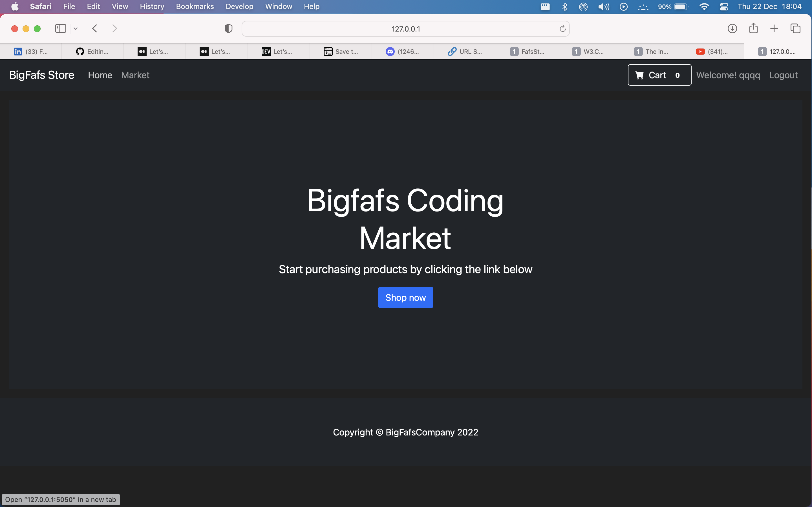Open the Wi-Fi status menu

pos(705,6)
